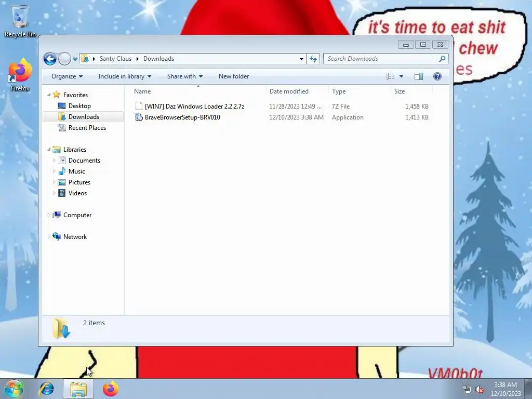
Task: Open the Pictures library
Action: tap(79, 182)
